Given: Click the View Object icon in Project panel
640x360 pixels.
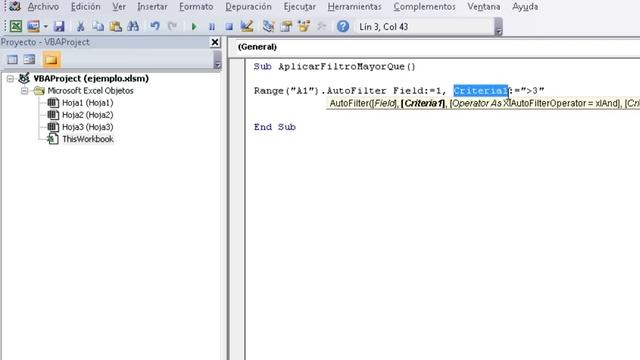Looking at the screenshot, I should [29, 60].
